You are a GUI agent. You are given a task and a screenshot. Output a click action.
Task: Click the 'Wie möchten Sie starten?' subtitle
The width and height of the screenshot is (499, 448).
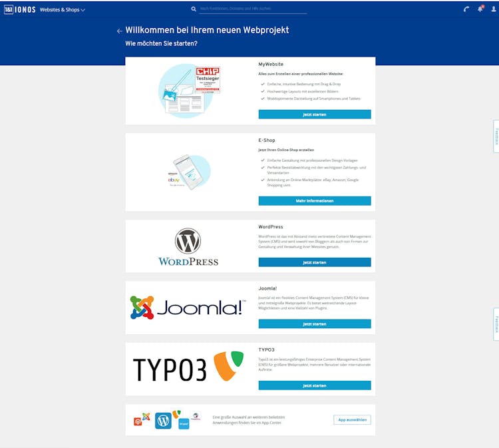tap(162, 44)
